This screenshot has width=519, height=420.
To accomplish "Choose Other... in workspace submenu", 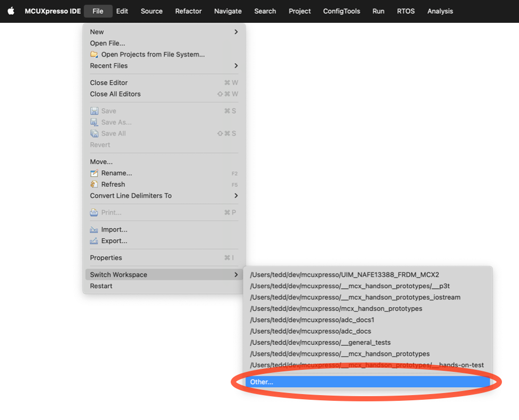I will point(367,382).
